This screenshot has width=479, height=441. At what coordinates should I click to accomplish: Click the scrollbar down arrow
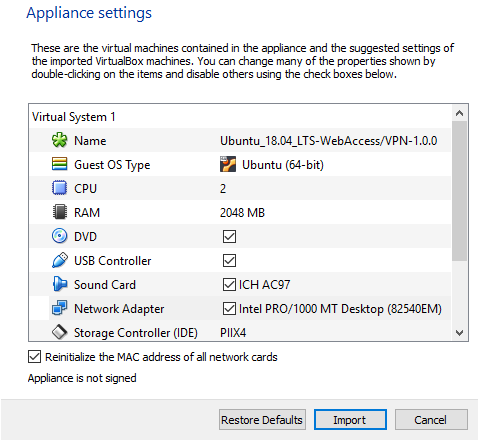[460, 333]
